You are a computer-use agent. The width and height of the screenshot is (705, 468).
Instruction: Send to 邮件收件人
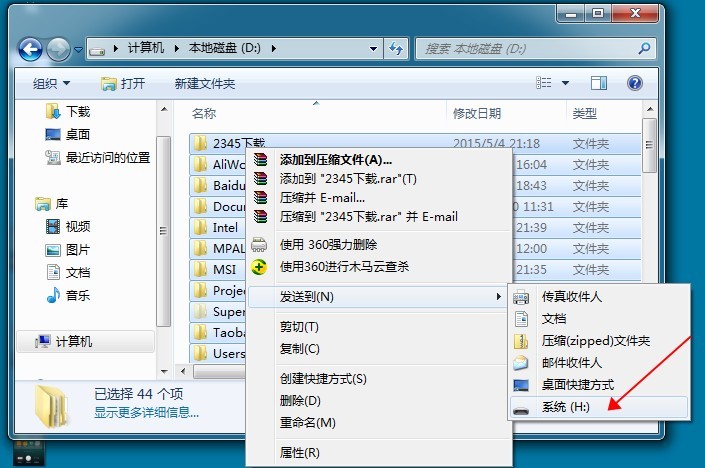(599, 363)
